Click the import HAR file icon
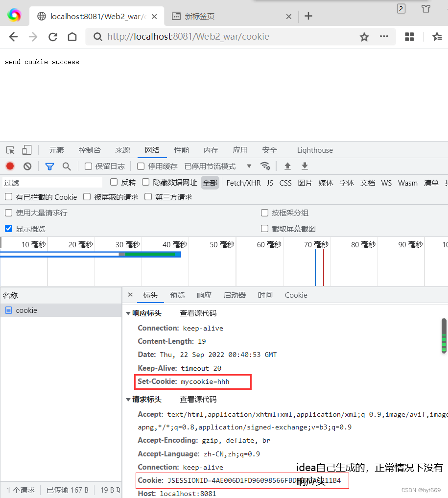 click(287, 166)
